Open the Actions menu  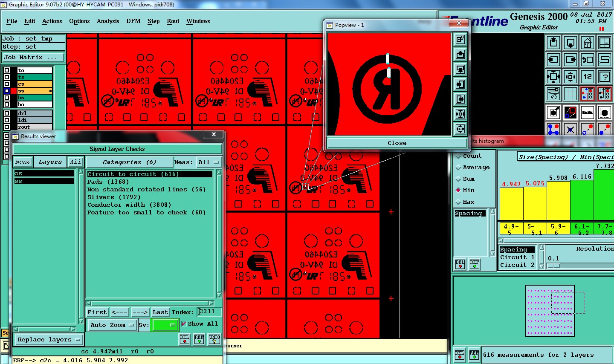[52, 21]
